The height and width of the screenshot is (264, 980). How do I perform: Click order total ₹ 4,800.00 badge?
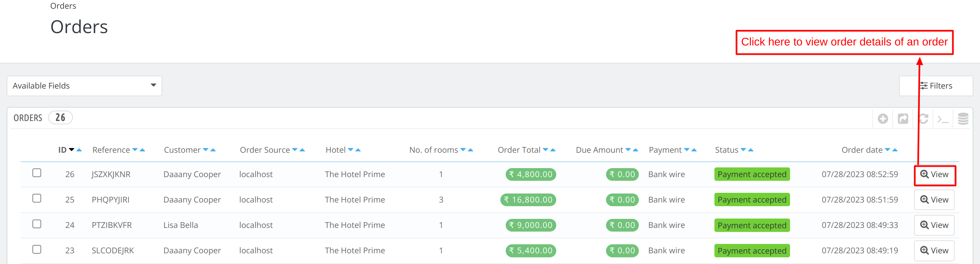[531, 174]
